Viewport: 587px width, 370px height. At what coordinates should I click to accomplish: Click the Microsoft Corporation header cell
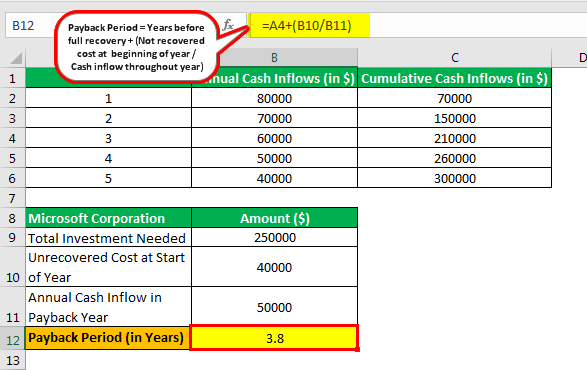[x=108, y=218]
